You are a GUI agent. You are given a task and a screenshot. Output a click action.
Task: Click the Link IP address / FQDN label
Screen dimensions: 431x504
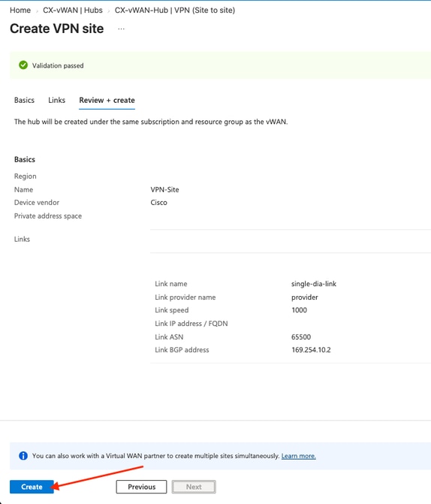pos(191,324)
